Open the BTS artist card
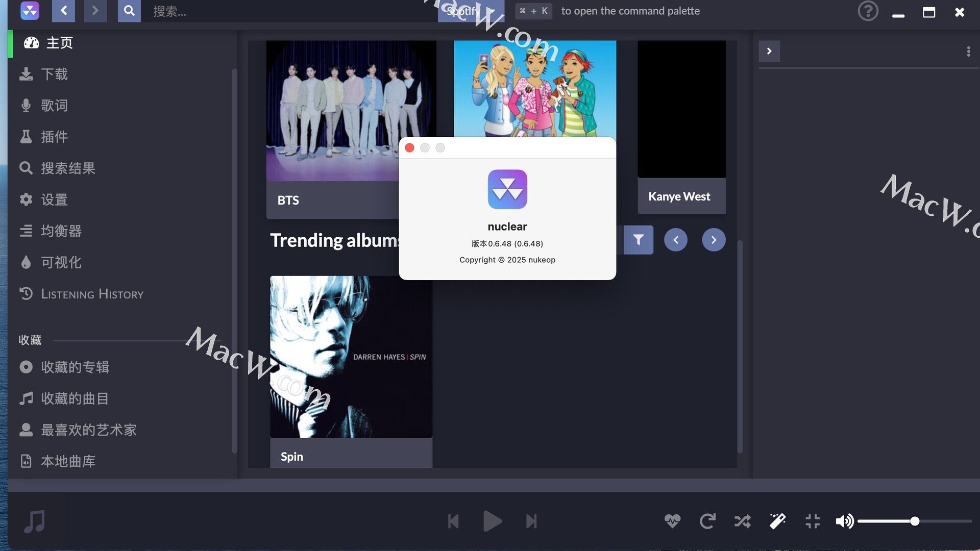This screenshot has height=551, width=980. 332,130
